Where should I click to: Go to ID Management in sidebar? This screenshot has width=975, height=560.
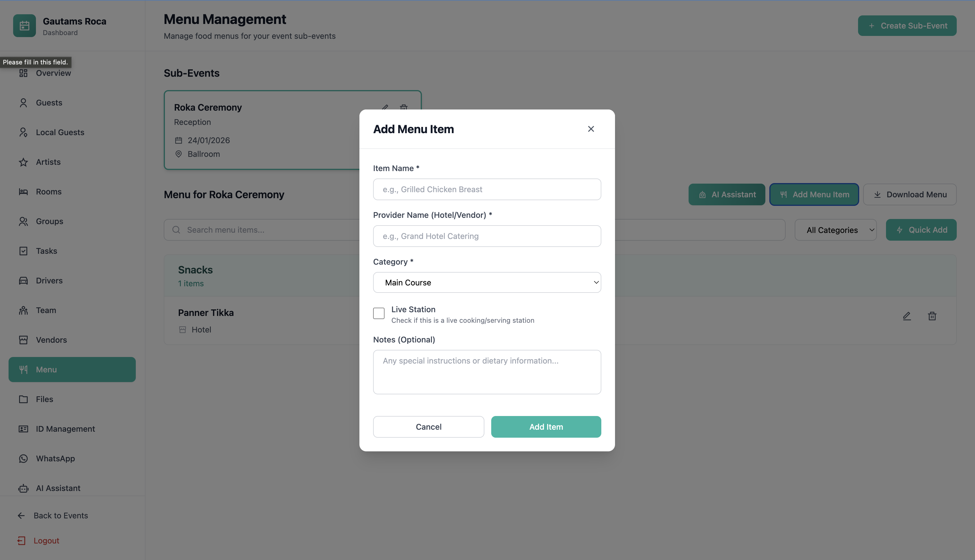(x=65, y=429)
